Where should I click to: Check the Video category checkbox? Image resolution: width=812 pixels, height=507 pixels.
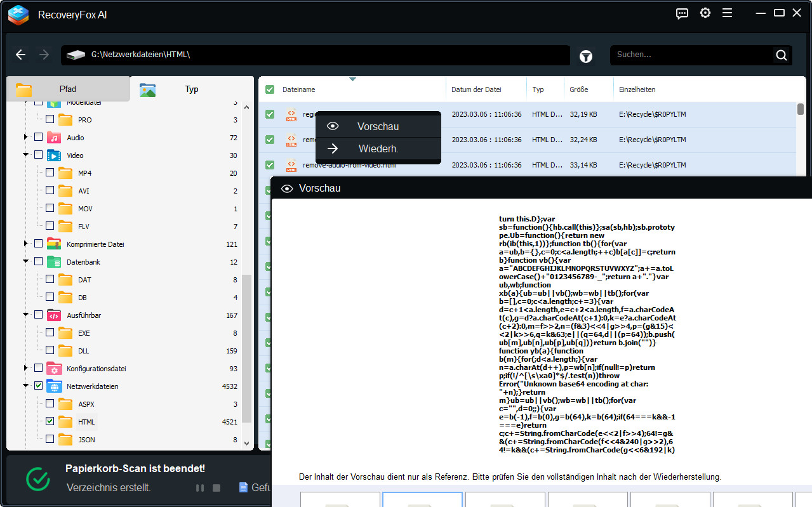coord(38,155)
